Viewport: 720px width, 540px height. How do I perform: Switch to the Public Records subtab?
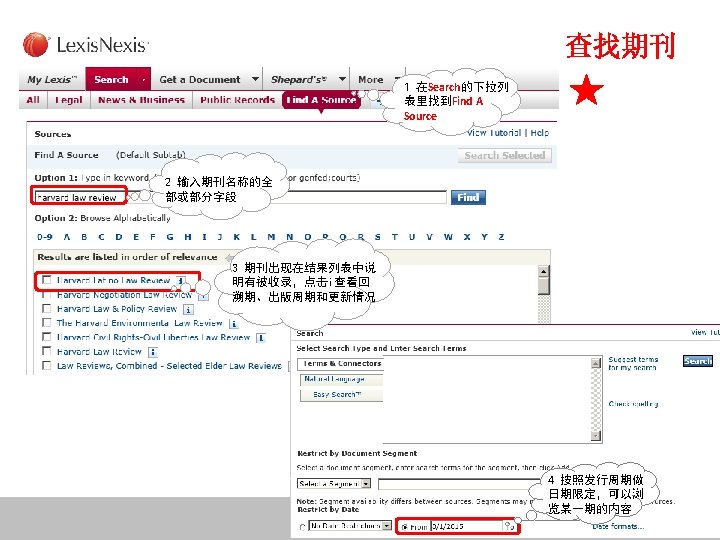click(x=237, y=100)
